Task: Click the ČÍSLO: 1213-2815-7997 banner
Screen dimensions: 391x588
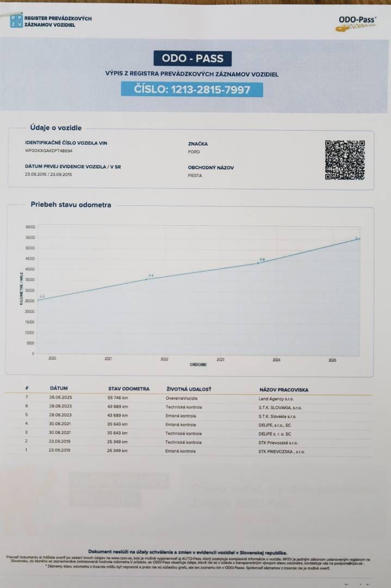Action: tap(192, 89)
